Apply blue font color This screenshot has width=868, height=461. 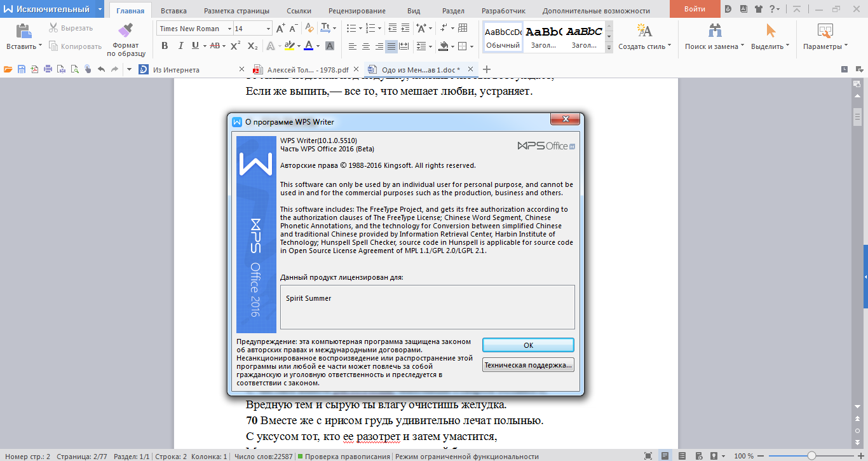308,46
